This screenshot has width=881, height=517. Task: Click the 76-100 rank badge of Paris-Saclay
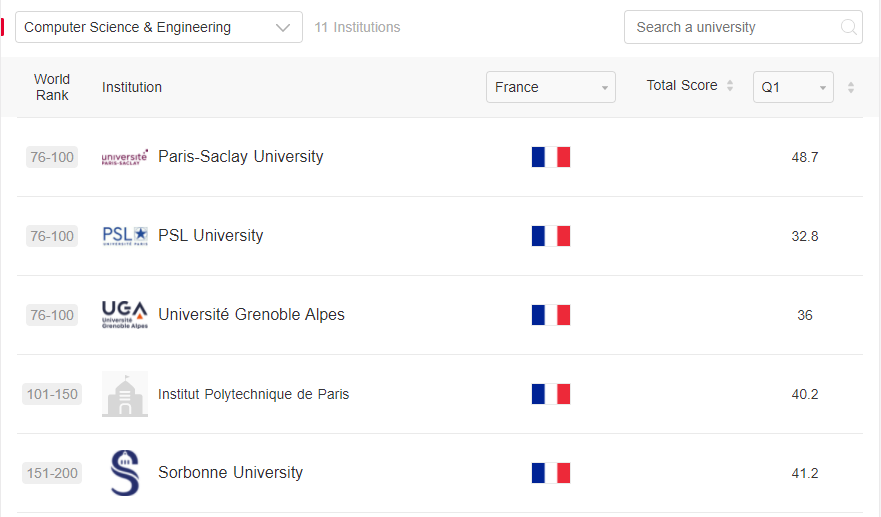point(52,157)
